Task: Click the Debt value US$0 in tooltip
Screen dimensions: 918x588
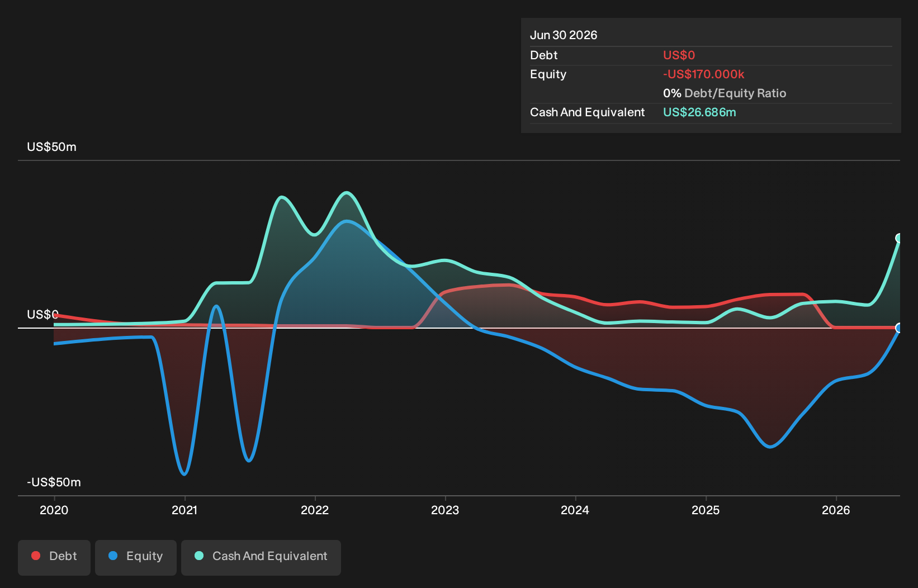Action: click(x=679, y=55)
